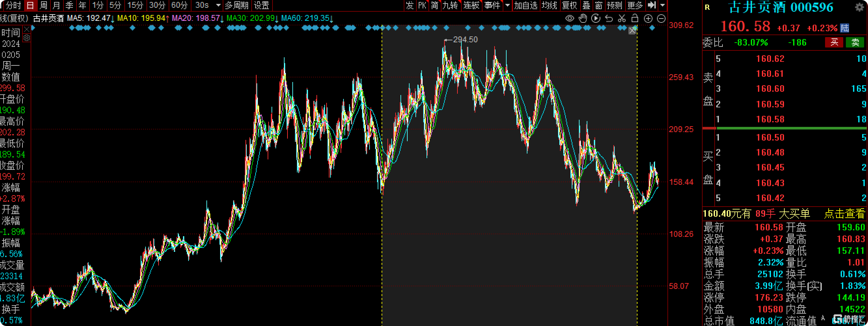This screenshot has height=326, width=868.
Task: Open the dropdown arrow after 事件
Action: [x=508, y=5]
